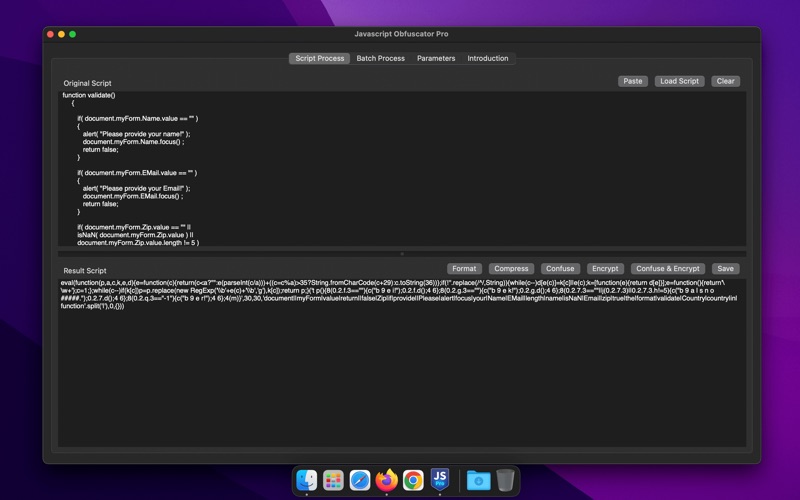
Task: Click the Confuse & Encrypt button
Action: 668,268
